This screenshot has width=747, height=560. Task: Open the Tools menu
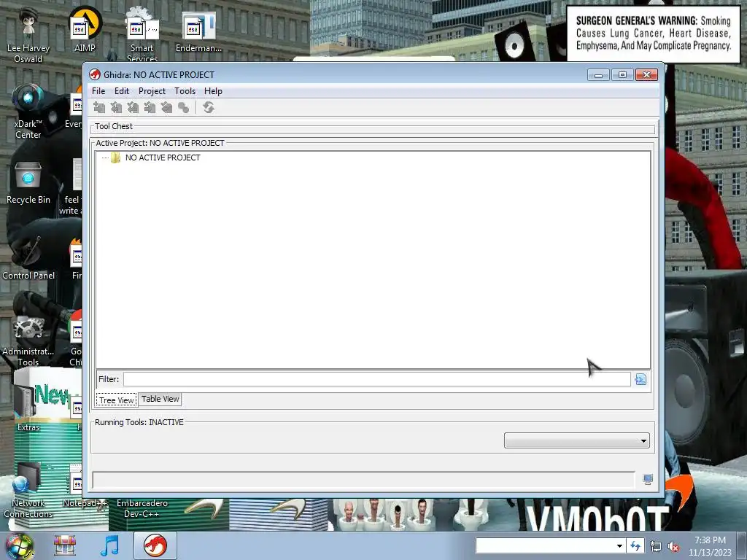[185, 91]
